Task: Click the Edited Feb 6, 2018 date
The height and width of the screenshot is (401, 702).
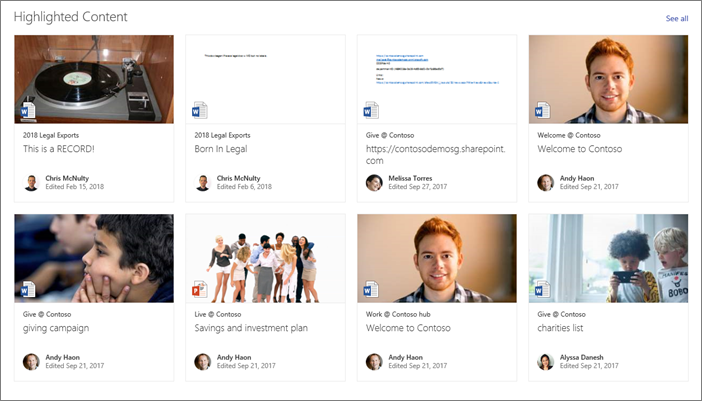Action: [x=244, y=187]
